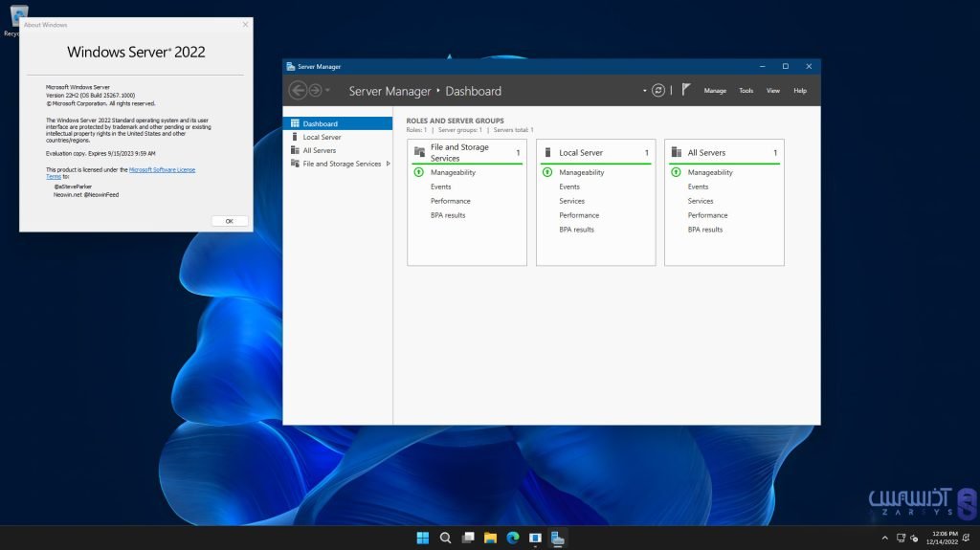
Task: Click the File and Storage Services tile icon
Action: 418,152
